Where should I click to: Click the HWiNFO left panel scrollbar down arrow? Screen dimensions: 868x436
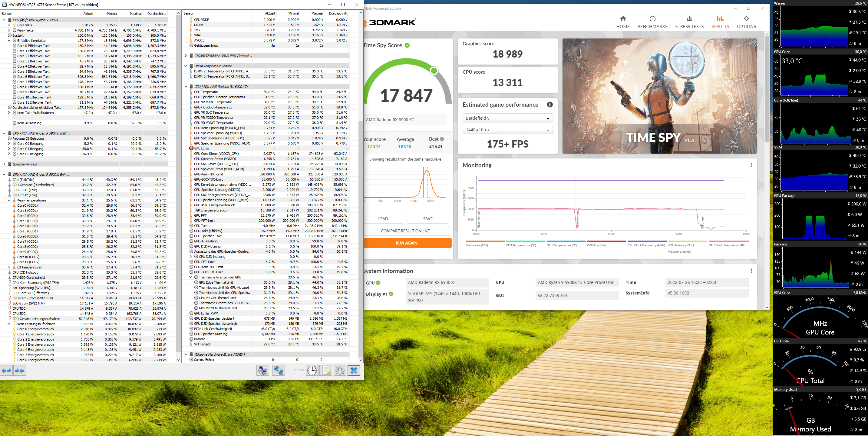click(179, 360)
